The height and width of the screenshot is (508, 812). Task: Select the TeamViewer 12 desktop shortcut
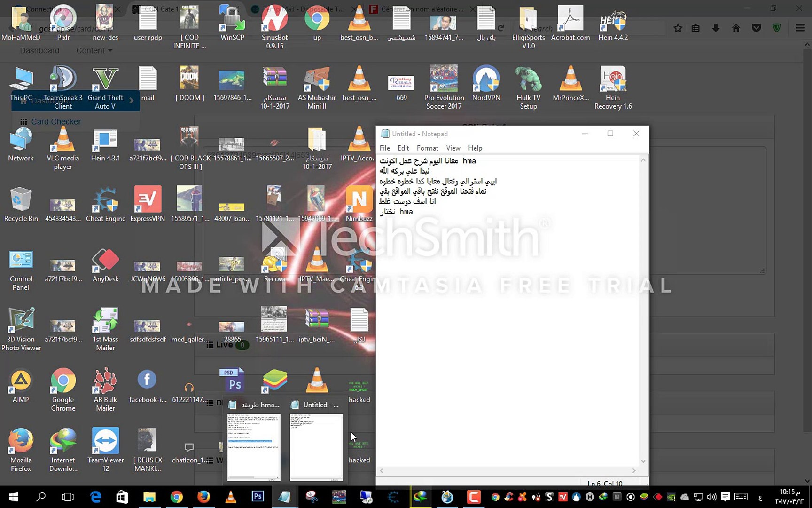click(105, 450)
